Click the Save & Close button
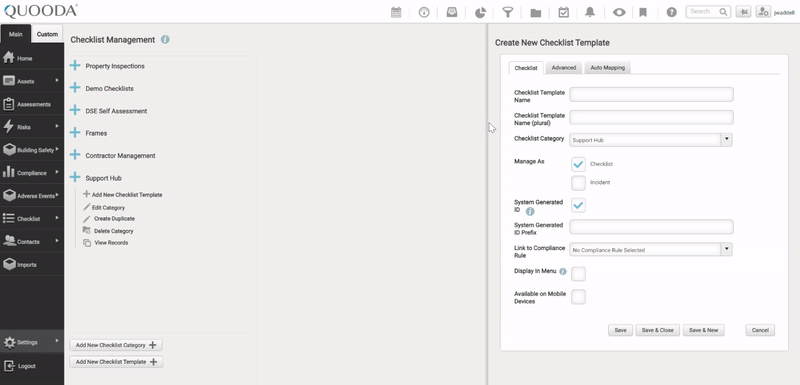The image size is (800, 385). (658, 330)
